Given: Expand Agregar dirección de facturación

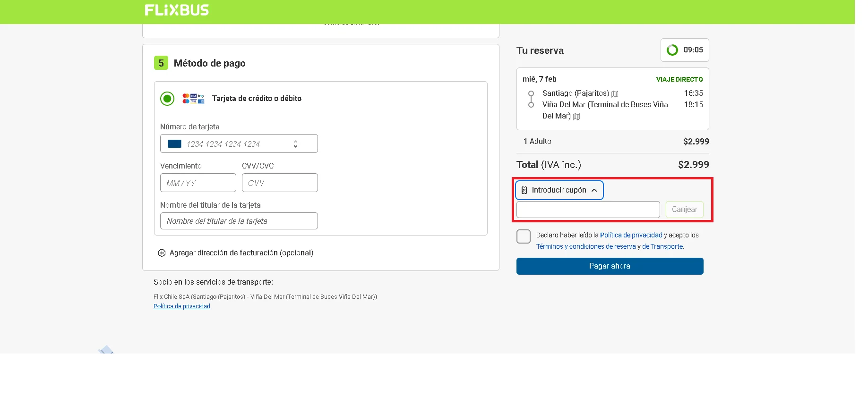Looking at the screenshot, I should (x=241, y=253).
